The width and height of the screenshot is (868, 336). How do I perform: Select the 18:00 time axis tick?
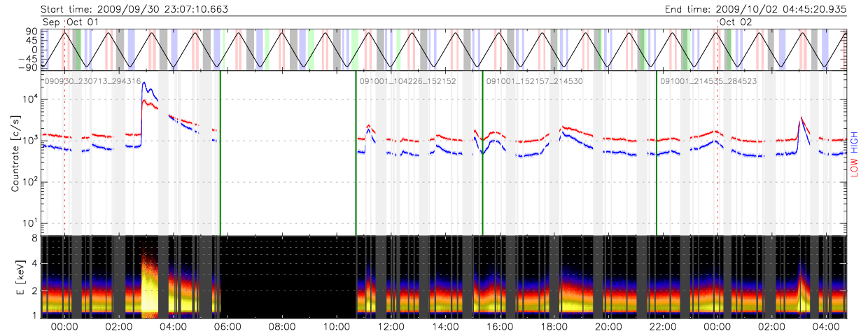554,326
